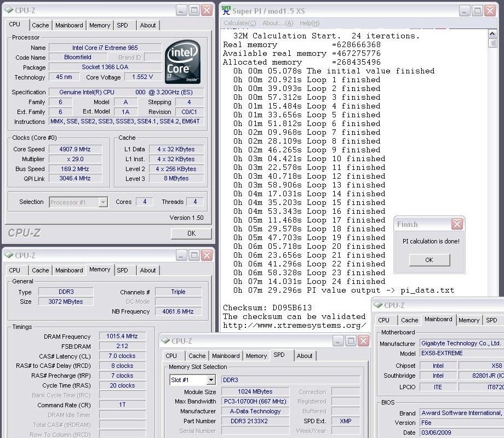Maximize the Super PI window

[x=477, y=11]
